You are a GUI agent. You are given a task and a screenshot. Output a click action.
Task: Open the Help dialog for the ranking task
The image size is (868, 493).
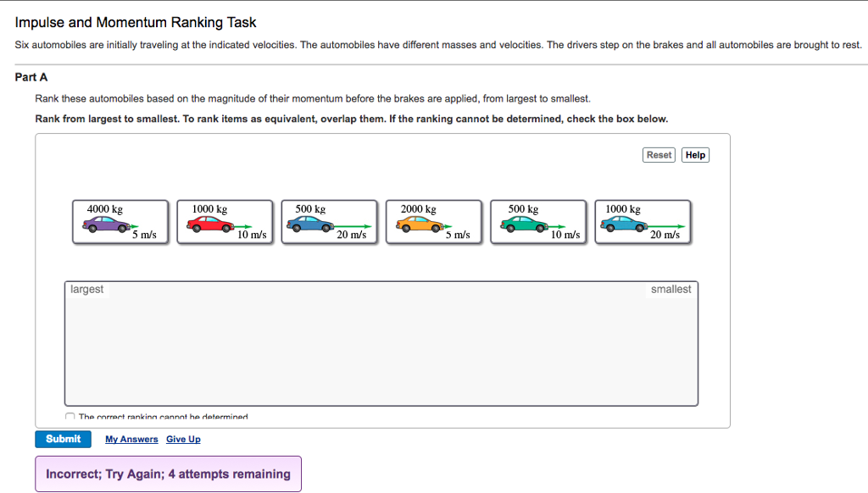(694, 154)
